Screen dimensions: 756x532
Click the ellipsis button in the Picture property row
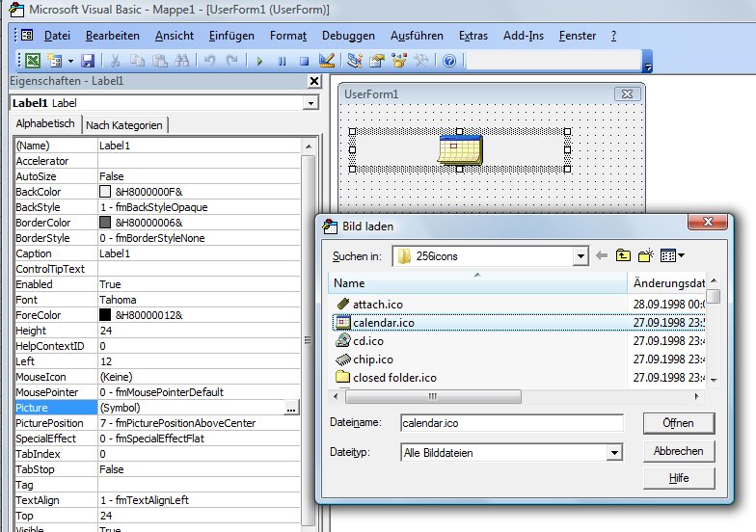[291, 409]
